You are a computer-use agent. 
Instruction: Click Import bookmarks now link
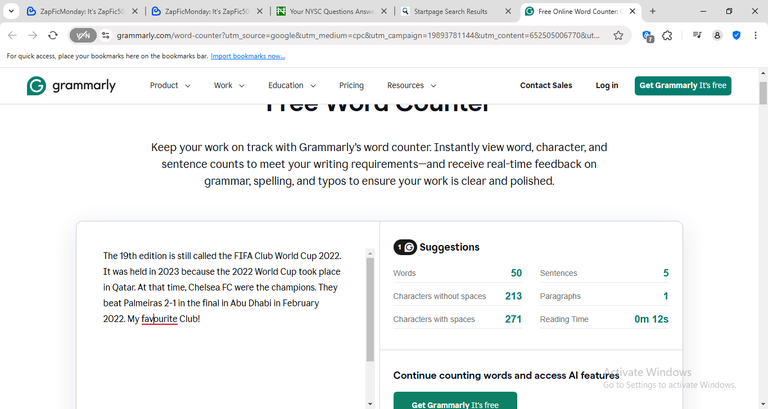[x=248, y=56]
